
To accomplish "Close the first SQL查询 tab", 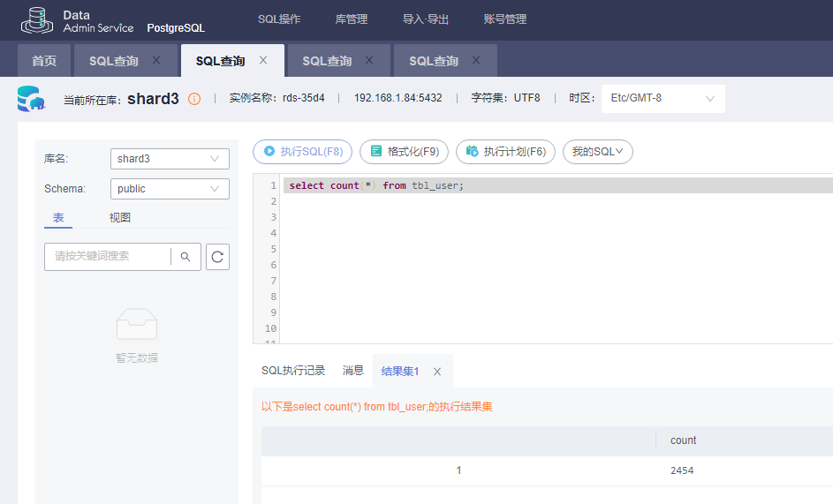I will pos(156,61).
